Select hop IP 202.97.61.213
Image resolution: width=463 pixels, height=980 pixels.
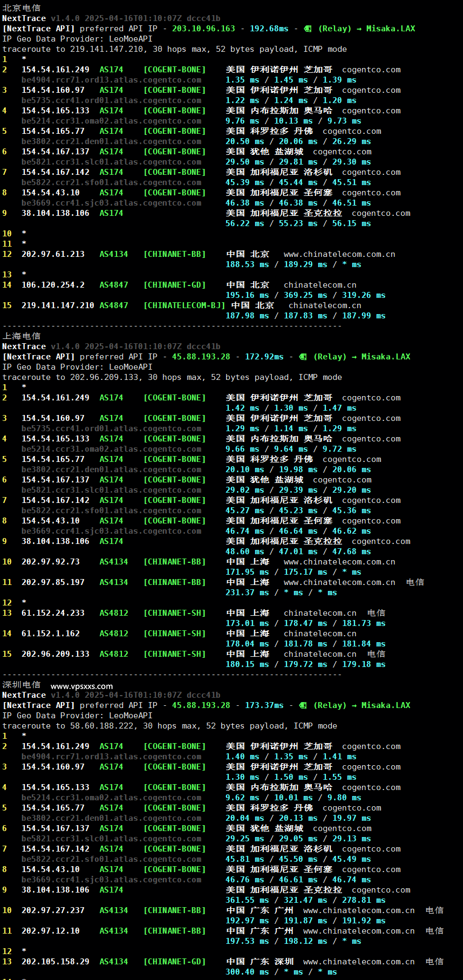53,254
